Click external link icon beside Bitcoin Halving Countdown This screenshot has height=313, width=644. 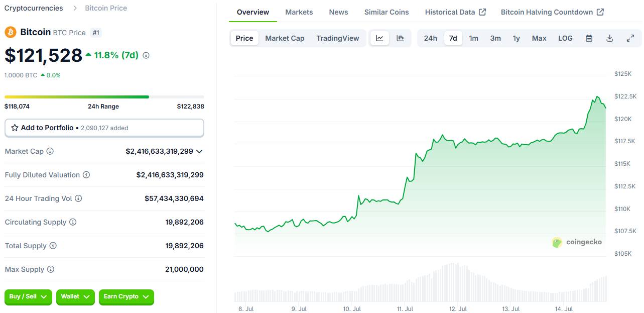coord(600,12)
